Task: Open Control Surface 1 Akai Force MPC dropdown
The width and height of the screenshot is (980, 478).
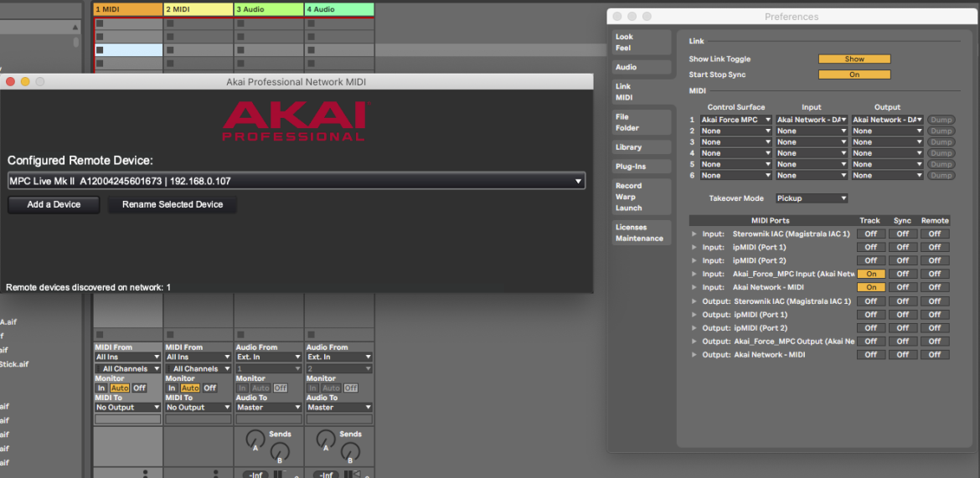Action: 736,120
